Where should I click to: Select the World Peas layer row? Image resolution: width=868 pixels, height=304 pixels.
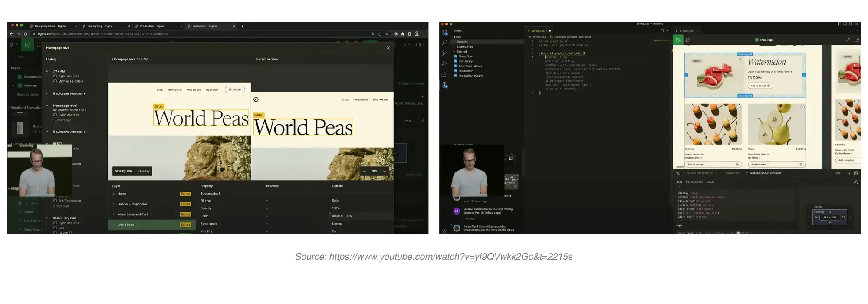pos(152,225)
